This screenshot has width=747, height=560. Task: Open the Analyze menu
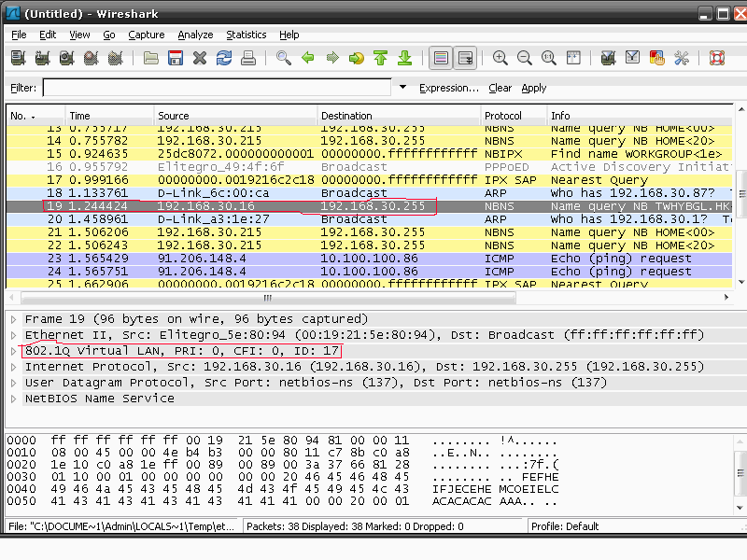[x=195, y=35]
